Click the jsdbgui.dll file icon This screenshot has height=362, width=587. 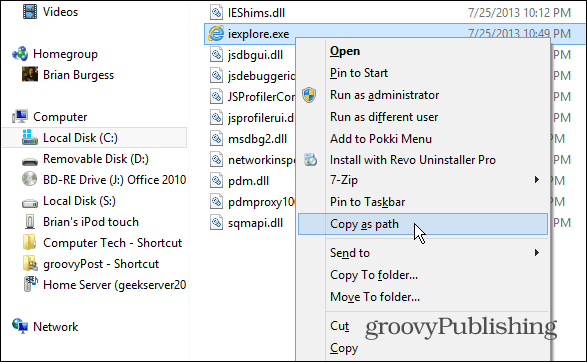pos(216,55)
